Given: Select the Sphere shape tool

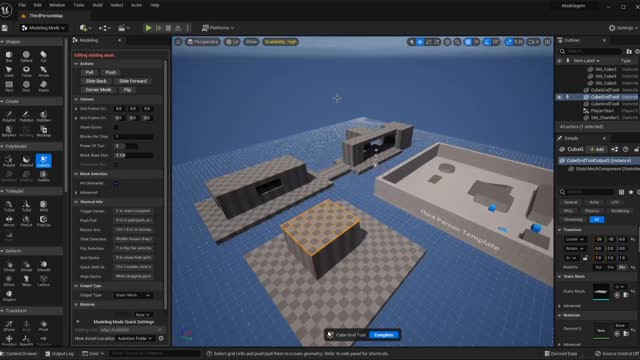Looking at the screenshot, I should coord(26,56).
